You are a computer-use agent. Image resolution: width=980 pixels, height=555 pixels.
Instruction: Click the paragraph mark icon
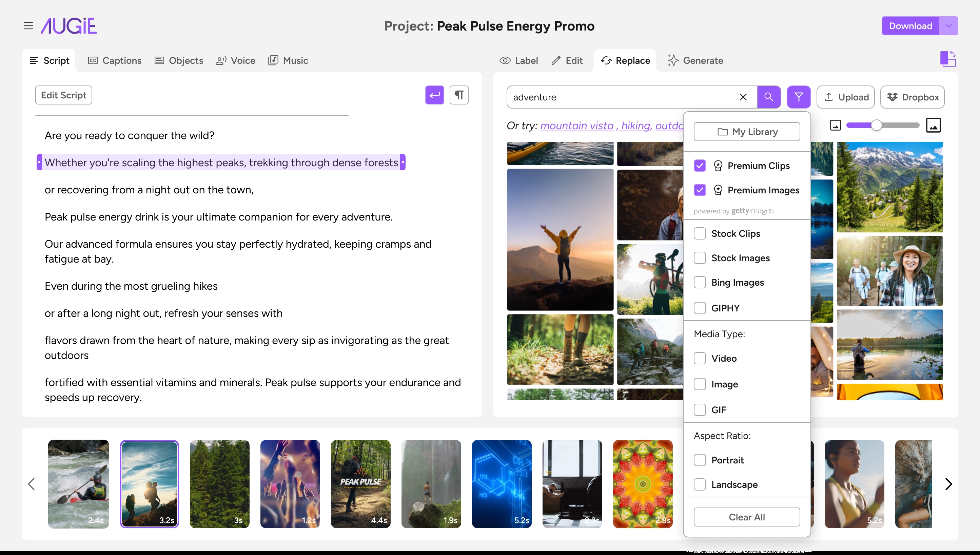point(459,95)
